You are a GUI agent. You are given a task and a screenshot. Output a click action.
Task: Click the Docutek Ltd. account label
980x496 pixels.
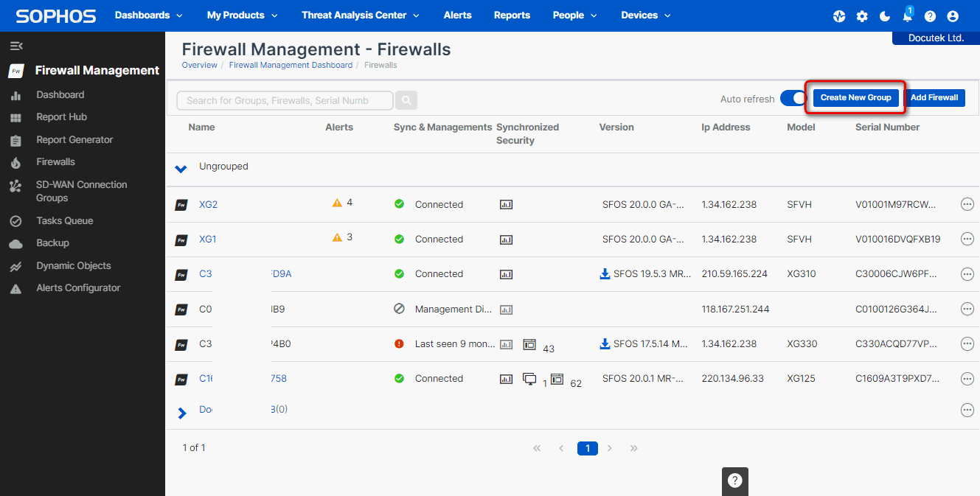pyautogui.click(x=936, y=38)
